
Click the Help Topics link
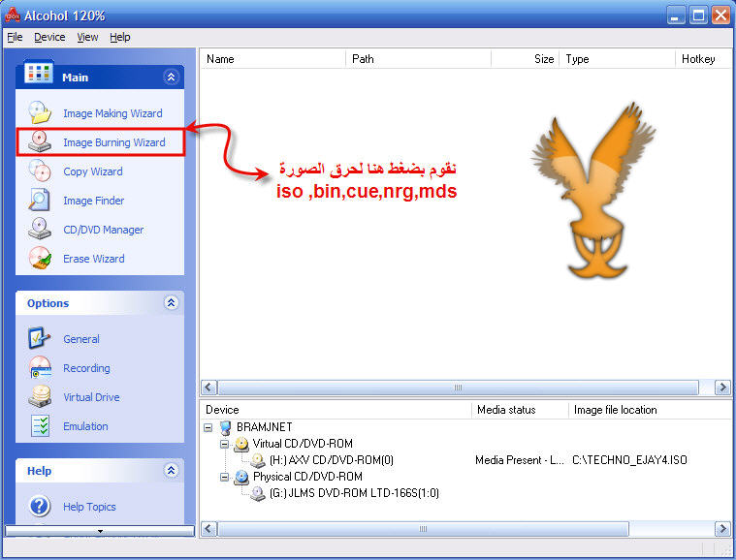click(87, 507)
